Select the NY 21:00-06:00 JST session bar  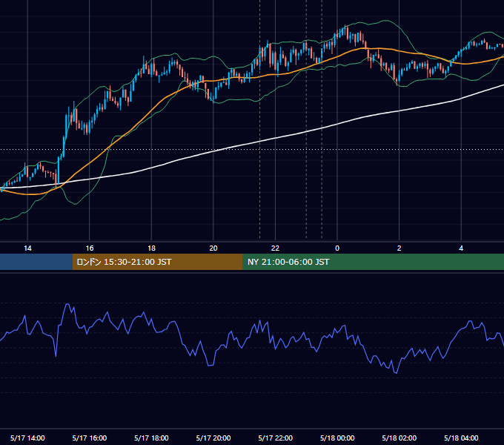click(373, 262)
